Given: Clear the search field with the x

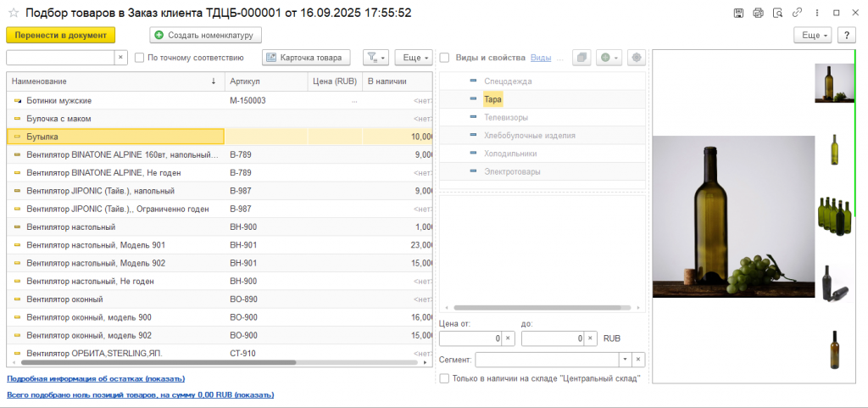Looking at the screenshot, I should click(x=121, y=57).
